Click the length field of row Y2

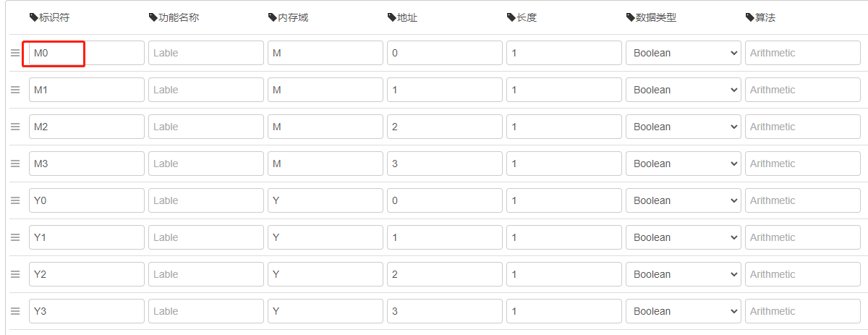pos(563,274)
